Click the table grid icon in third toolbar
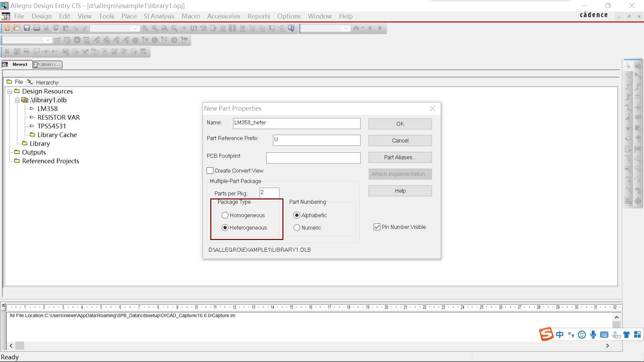This screenshot has height=362, width=644. point(144,52)
